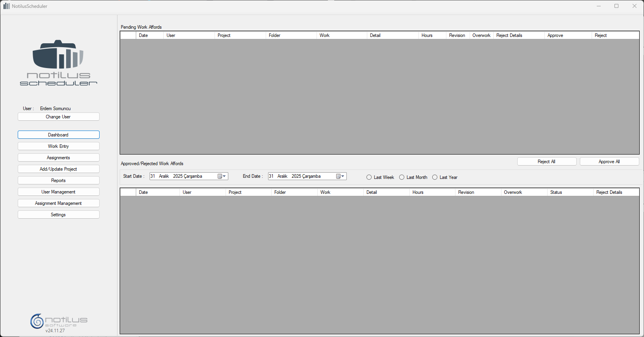Click the Notilus Scheduler ship logo
This screenshot has width=644, height=337.
pyautogui.click(x=58, y=55)
